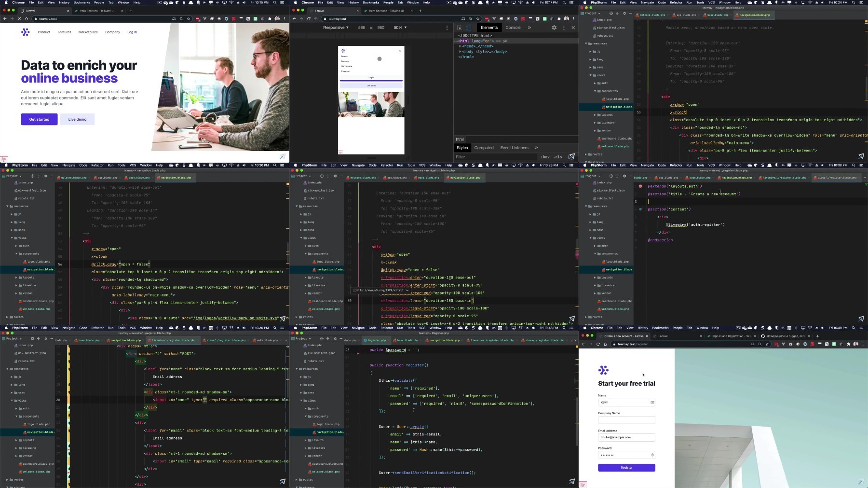The width and height of the screenshot is (868, 488).
Task: Click the Teamsy logo in hero page navbar
Action: click(x=26, y=32)
